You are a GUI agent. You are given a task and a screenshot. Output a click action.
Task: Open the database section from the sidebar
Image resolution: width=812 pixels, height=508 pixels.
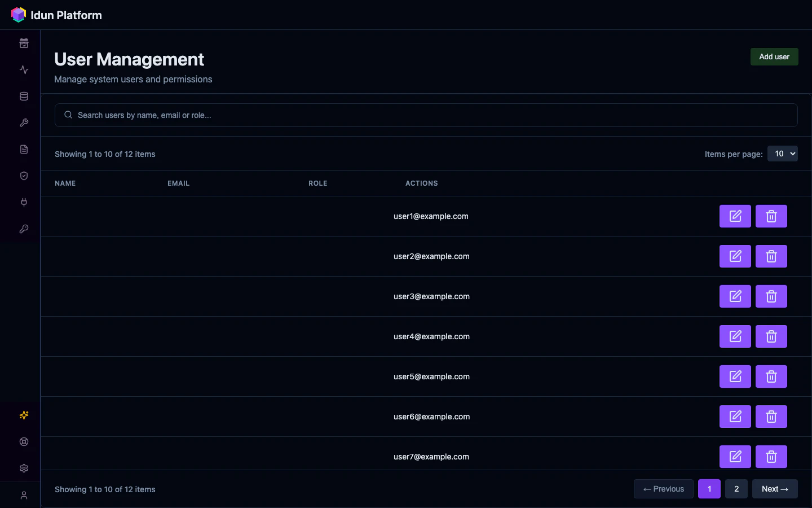coord(24,96)
